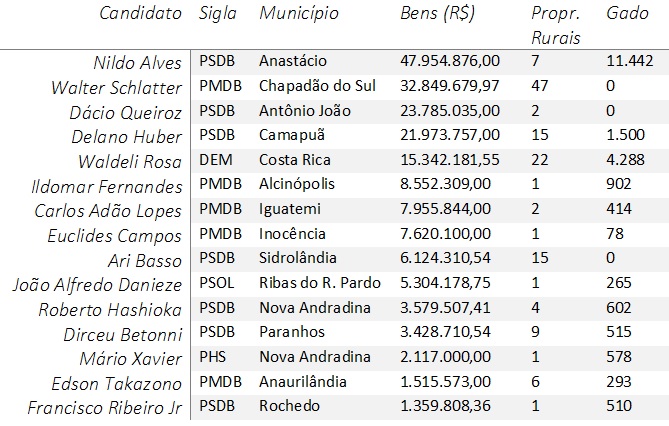
Task: Click the Anaurilândia municipality cell
Action: (x=303, y=382)
